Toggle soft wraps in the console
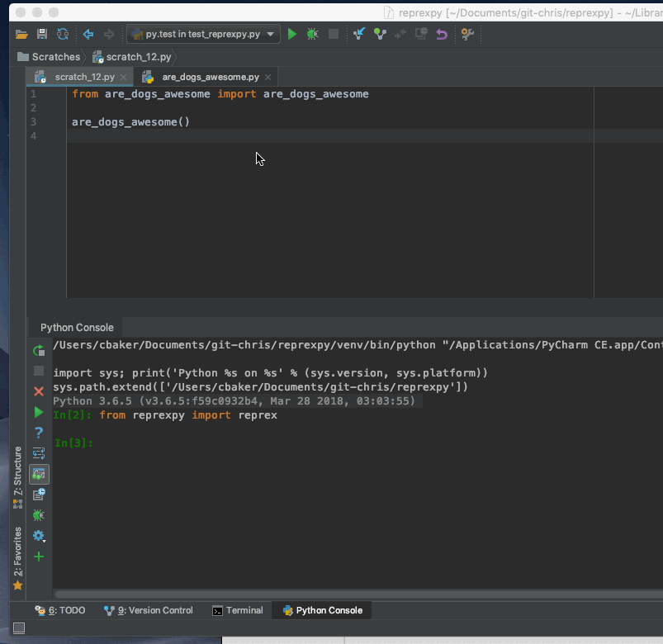Viewport: 663px width, 644px height. 39,453
